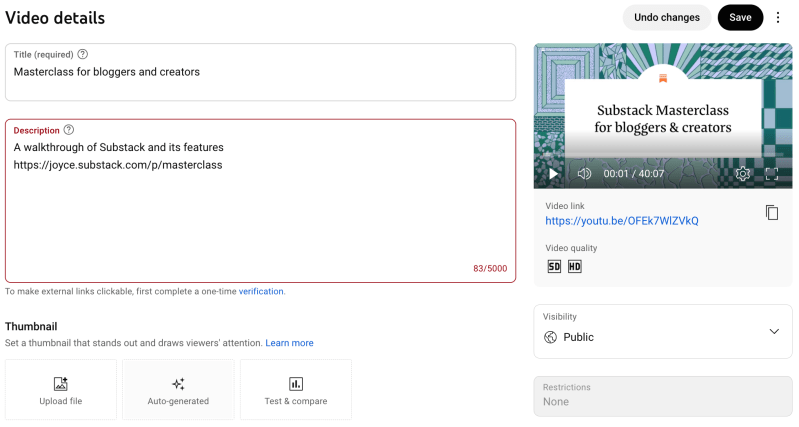Open the youtu.be video link
The image size is (799, 427).
pos(622,221)
